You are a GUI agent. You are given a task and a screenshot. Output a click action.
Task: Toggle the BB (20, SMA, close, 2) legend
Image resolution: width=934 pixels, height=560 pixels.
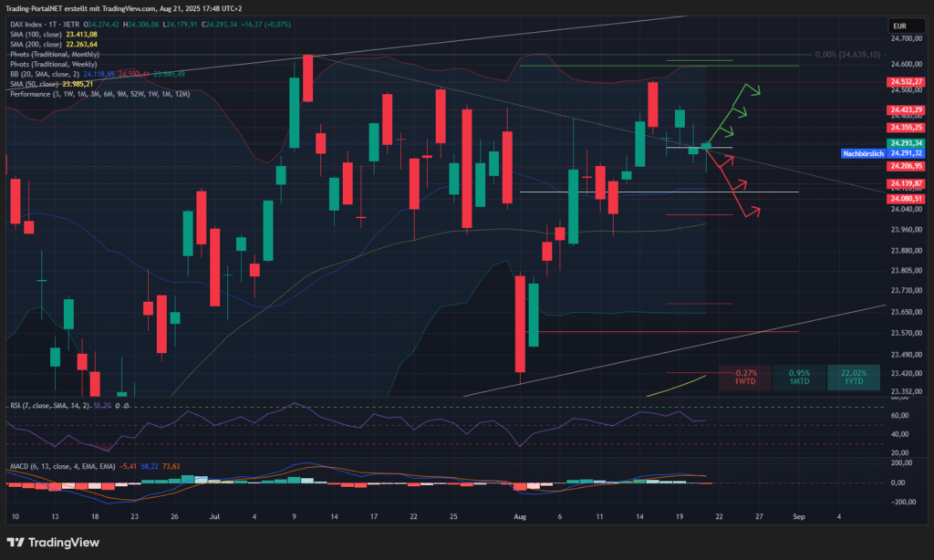(x=46, y=73)
